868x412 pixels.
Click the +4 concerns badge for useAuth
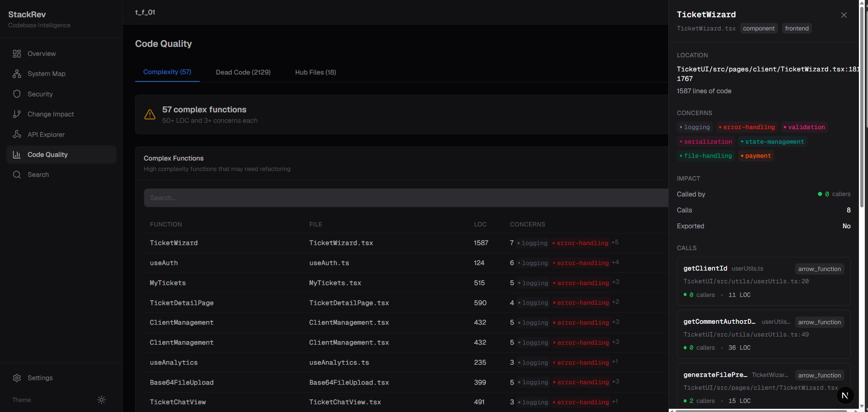point(616,262)
